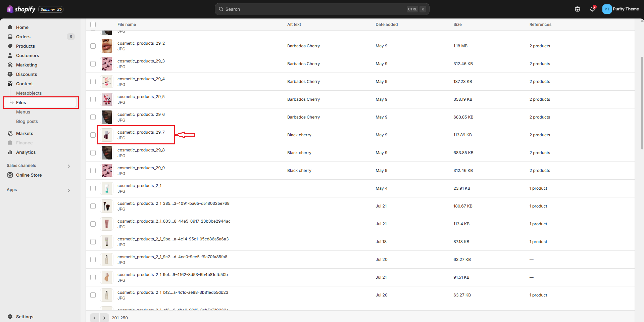
Task: Select checkbox for cosmetic_products_29_3
Action: (x=93, y=64)
